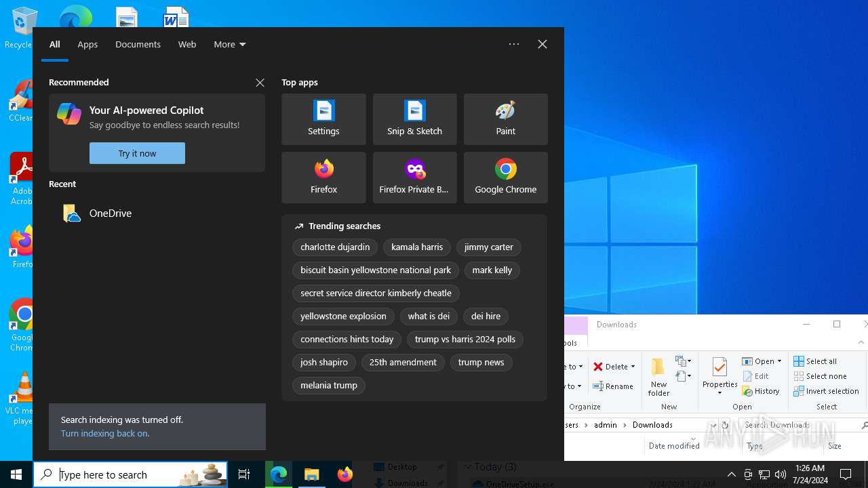Search trending 'melania trump'
The image size is (868, 488).
(329, 386)
